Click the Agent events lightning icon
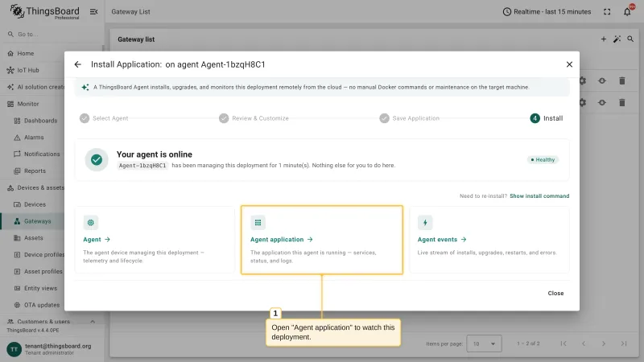The image size is (644, 362). (x=425, y=223)
